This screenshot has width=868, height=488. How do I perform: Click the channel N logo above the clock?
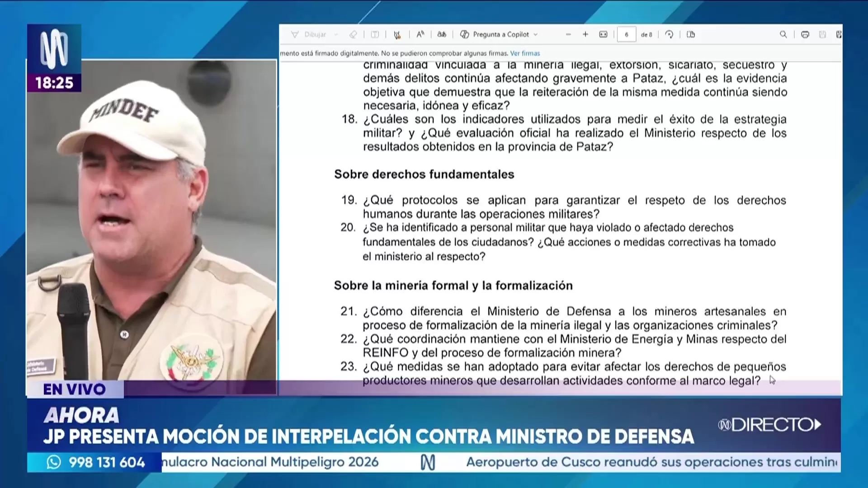54,49
